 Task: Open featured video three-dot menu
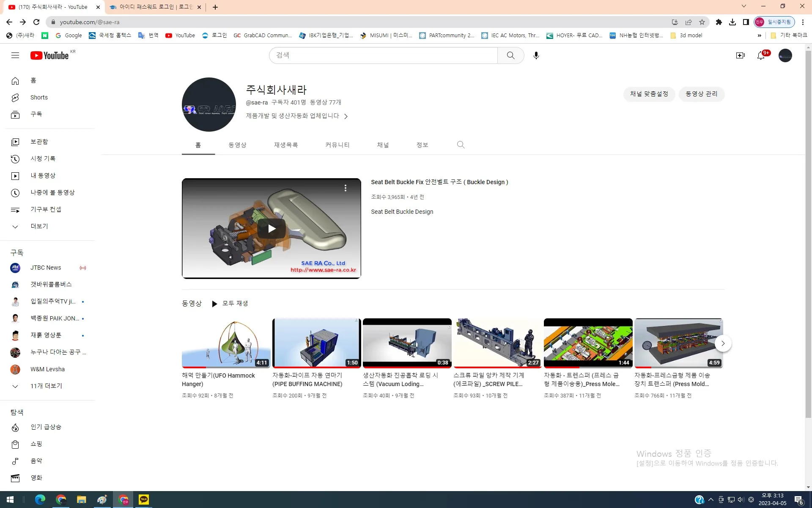346,188
